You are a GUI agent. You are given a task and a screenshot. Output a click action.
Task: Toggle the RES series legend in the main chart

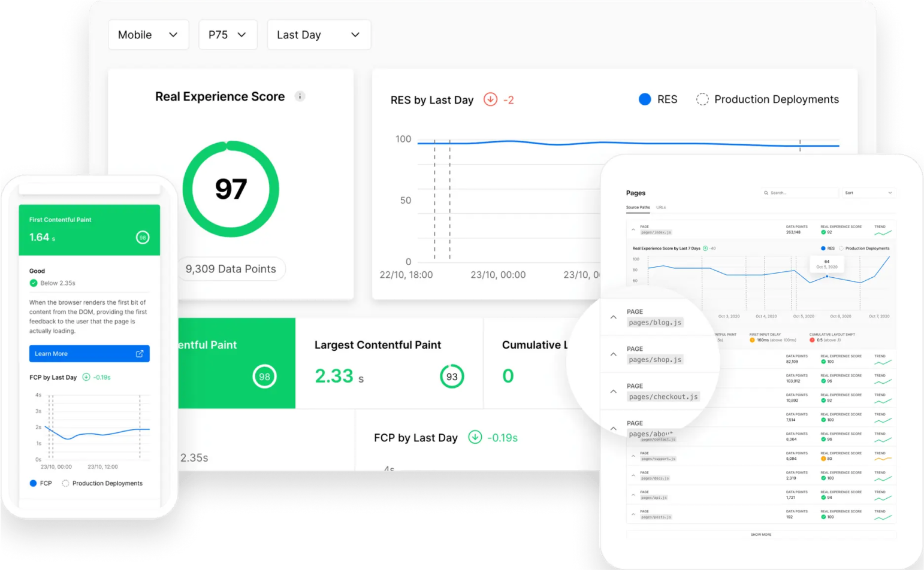click(x=658, y=99)
